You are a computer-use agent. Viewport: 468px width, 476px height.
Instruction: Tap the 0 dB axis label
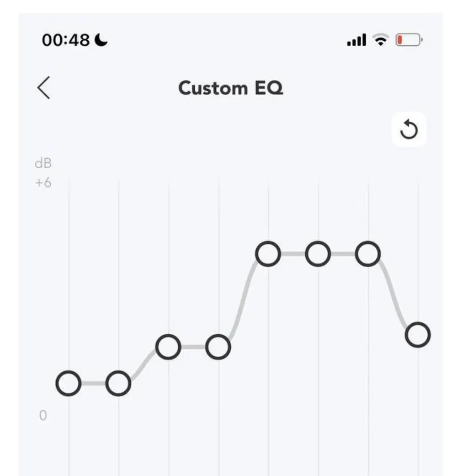[x=43, y=416]
